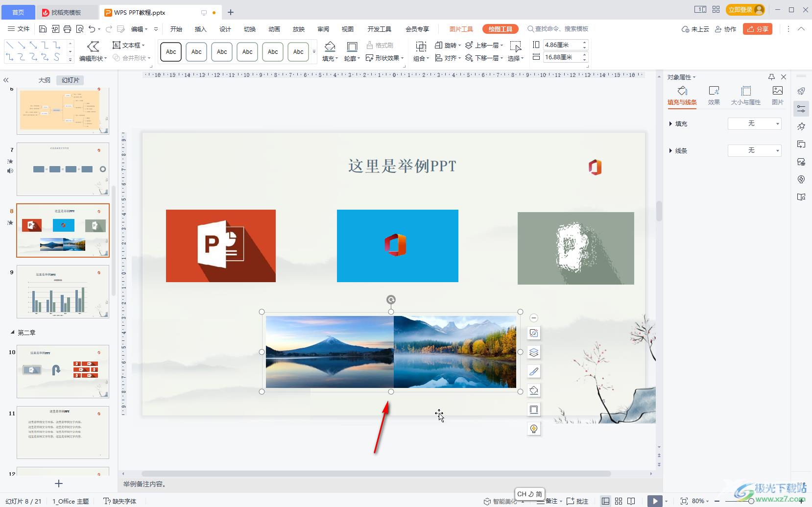
Task: Switch to 大小与属性 tab in properties panel
Action: pyautogui.click(x=746, y=96)
